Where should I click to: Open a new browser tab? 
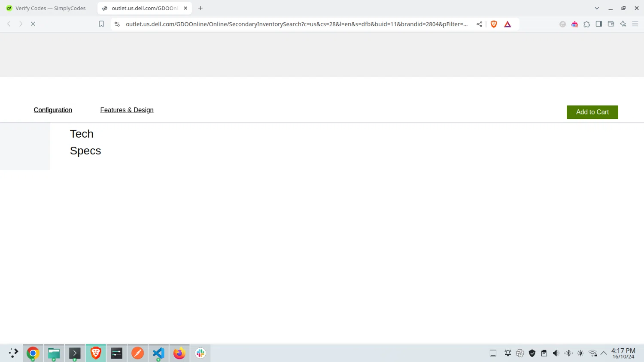(x=200, y=8)
